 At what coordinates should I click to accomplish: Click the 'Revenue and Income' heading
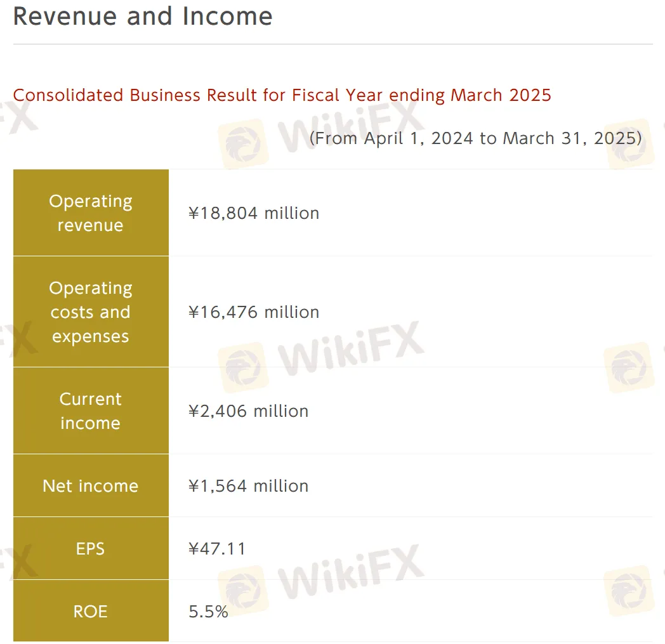[x=143, y=16]
